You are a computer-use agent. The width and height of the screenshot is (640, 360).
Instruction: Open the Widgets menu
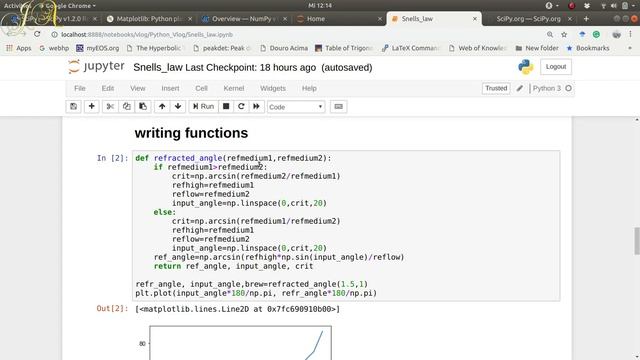[x=273, y=88]
